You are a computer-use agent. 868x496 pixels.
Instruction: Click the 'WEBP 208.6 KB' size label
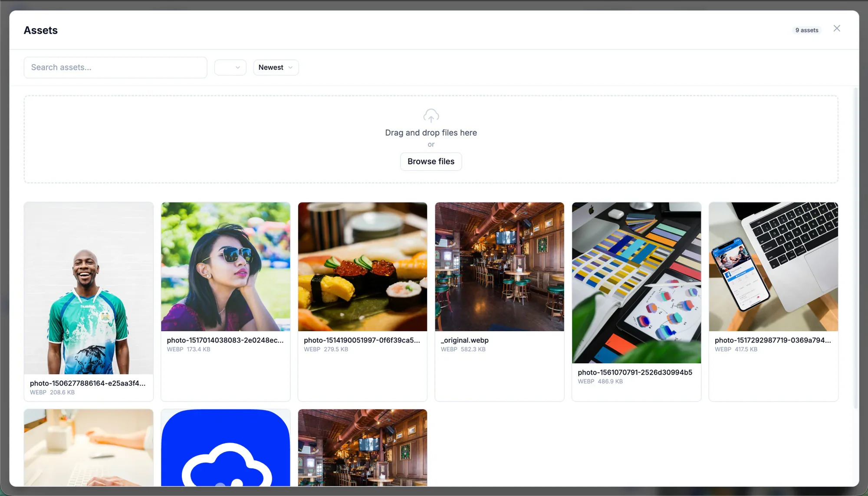pos(52,392)
